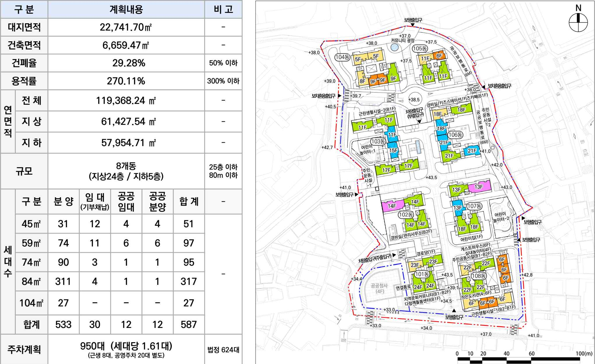595x364 pixels.
Task: Click the 105동 building label
Action: pos(420,49)
